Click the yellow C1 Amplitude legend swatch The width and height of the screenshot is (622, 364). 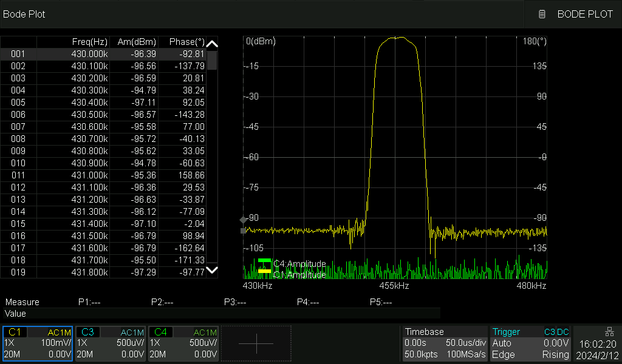coord(265,271)
